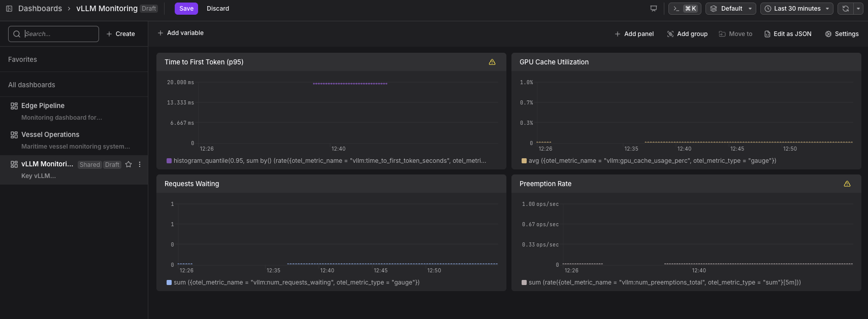Open the Vessel Operations dashboard
This screenshot has height=319, width=868.
(74, 140)
